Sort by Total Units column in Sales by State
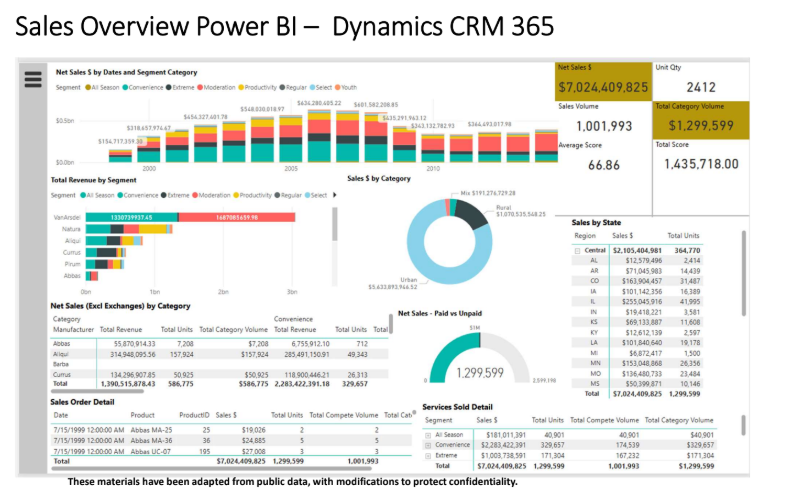Image resolution: width=786 pixels, height=501 pixels. coord(682,235)
